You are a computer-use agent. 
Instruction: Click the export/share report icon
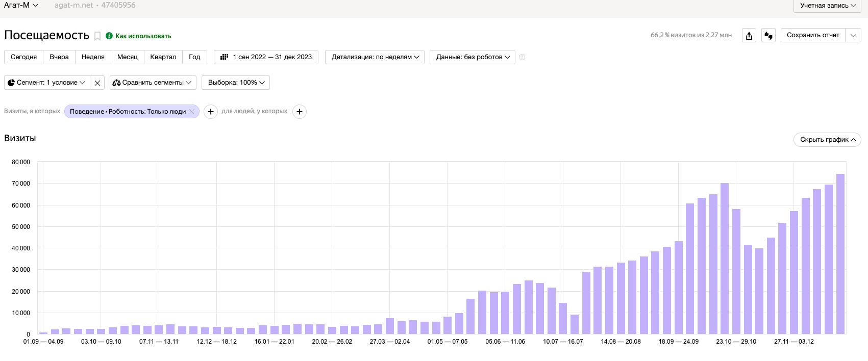click(x=749, y=35)
